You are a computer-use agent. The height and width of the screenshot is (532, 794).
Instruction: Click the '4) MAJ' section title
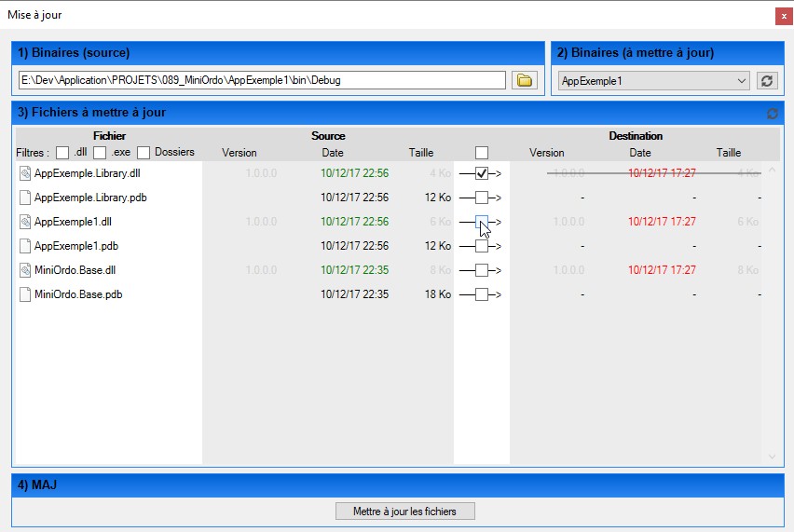[x=37, y=484]
